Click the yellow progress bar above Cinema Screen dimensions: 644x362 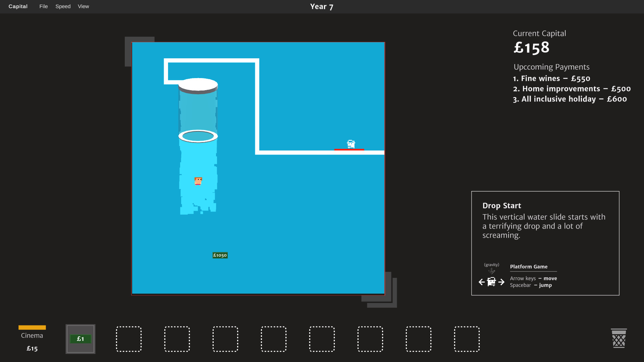pos(32,328)
